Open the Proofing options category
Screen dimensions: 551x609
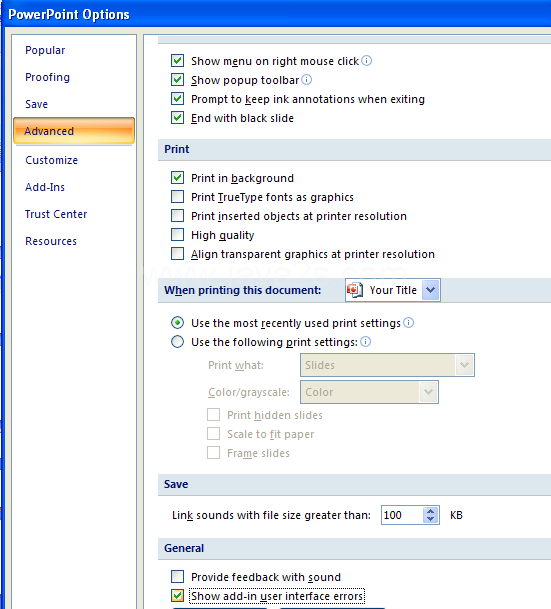[47, 77]
